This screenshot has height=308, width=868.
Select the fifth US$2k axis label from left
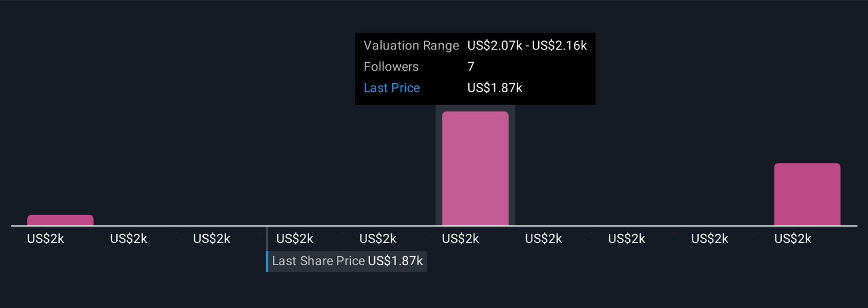378,239
